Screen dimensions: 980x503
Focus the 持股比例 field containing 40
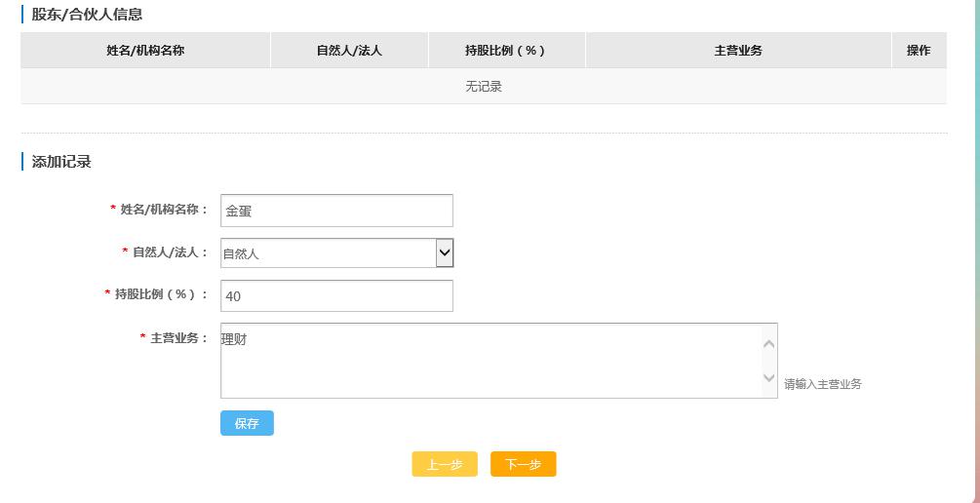pos(336,296)
